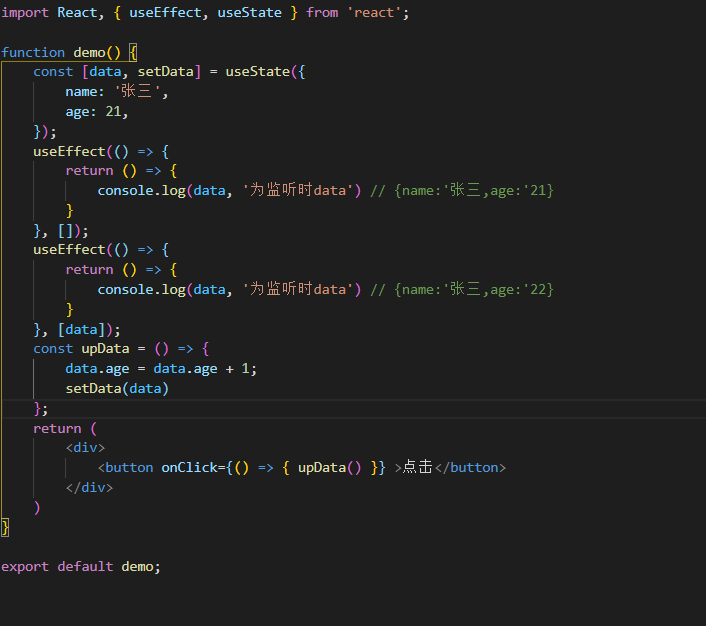The height and width of the screenshot is (626, 706).
Task: Click the first useEffect call
Action: tap(69, 151)
